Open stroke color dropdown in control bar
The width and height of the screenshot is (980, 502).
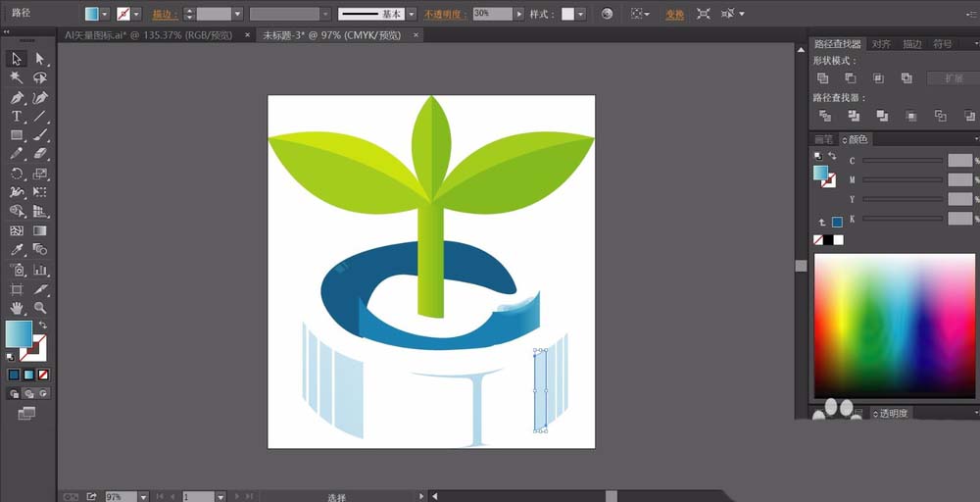click(x=136, y=14)
